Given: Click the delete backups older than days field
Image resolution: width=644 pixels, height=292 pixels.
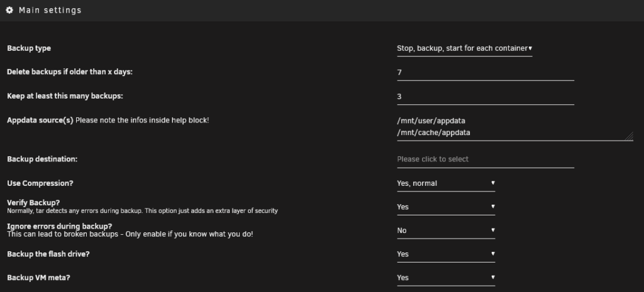Looking at the screenshot, I should pyautogui.click(x=486, y=73).
